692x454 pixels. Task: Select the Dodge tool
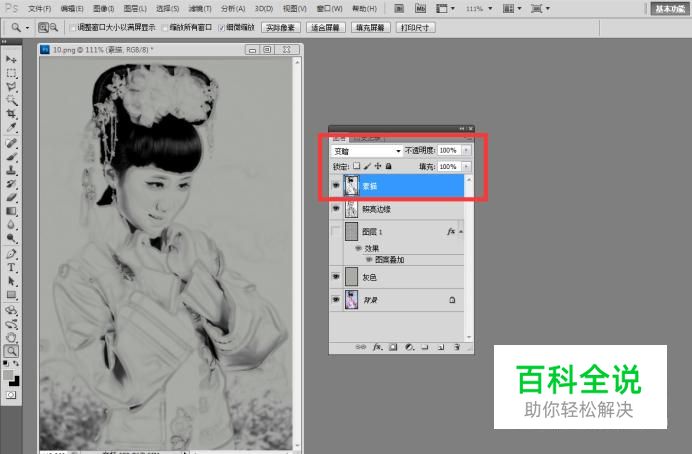coord(11,238)
